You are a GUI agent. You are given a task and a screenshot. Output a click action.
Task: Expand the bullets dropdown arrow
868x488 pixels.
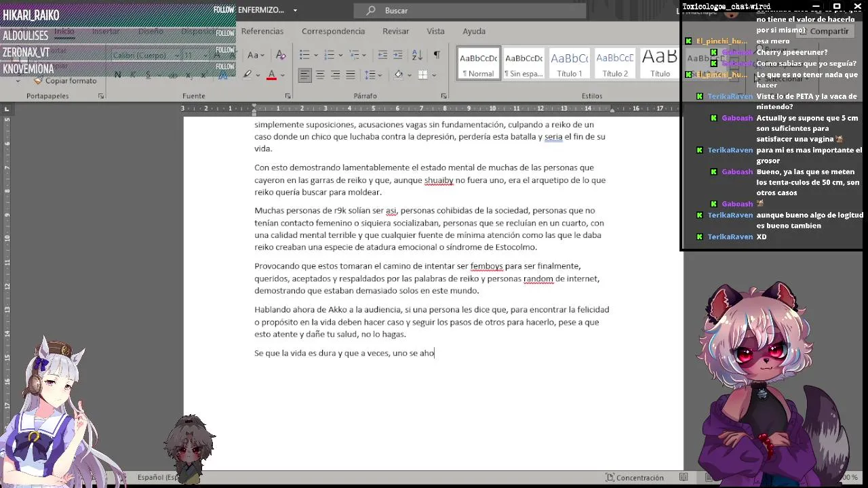pos(315,56)
